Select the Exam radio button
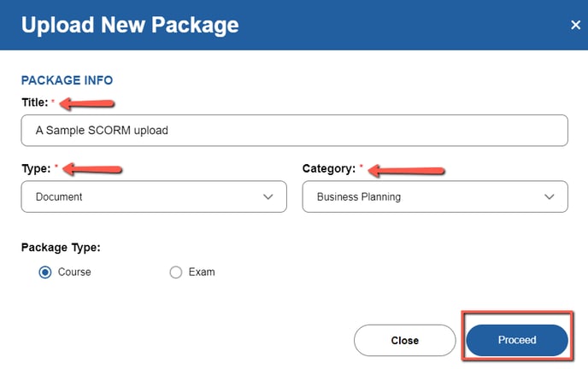Image resolution: width=588 pixels, height=369 pixels. click(x=175, y=272)
